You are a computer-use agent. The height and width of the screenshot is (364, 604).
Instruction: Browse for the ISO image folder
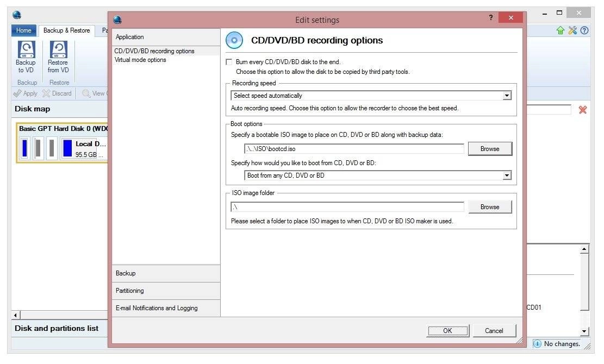pos(490,207)
